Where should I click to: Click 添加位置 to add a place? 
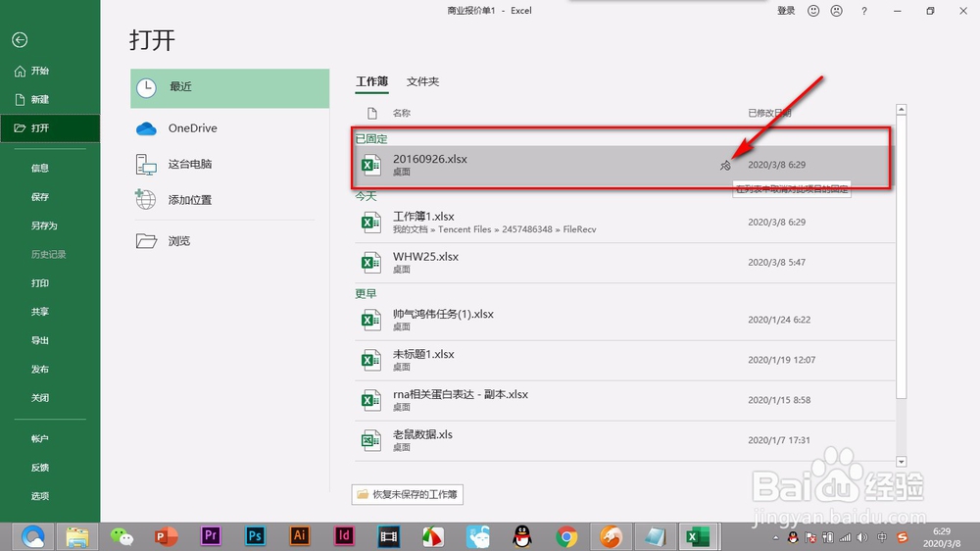click(x=229, y=200)
